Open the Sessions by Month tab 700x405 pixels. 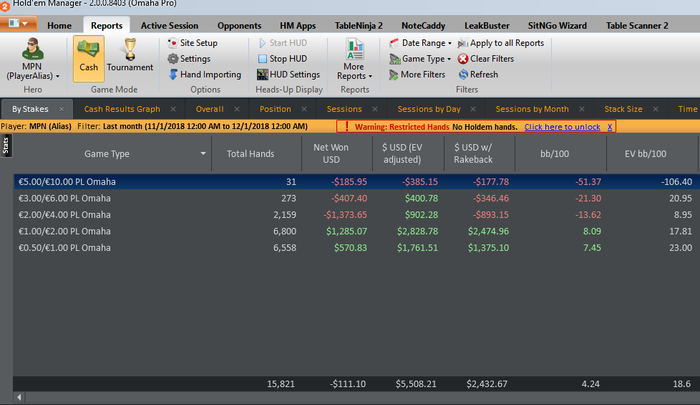(x=532, y=109)
